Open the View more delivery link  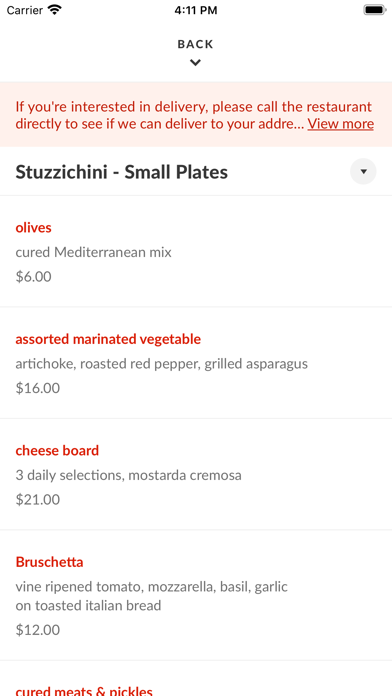tap(341, 123)
